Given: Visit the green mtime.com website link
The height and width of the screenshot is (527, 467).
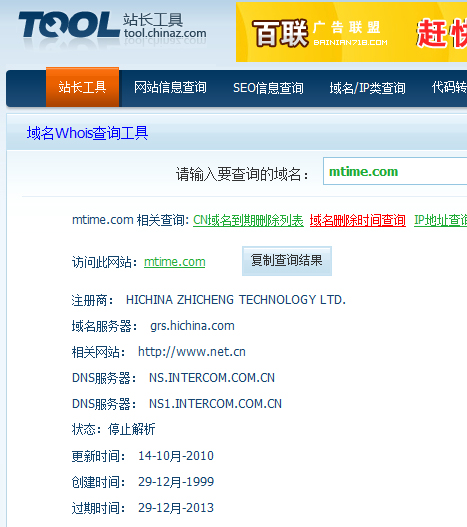Looking at the screenshot, I should tap(174, 262).
